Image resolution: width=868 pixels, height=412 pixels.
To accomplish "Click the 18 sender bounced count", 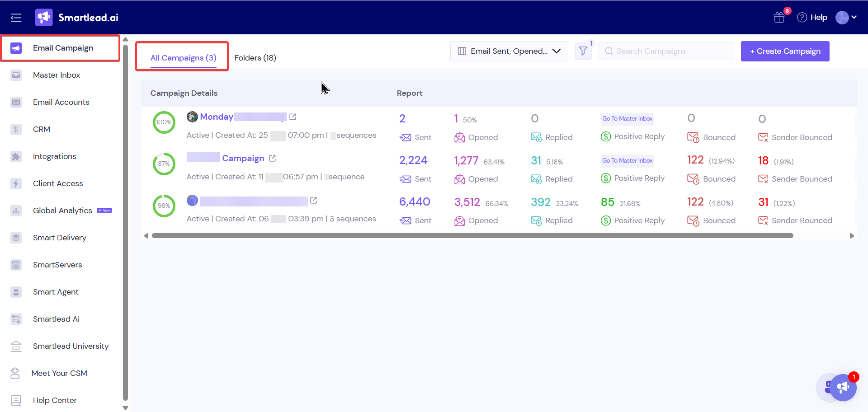I will (x=763, y=160).
